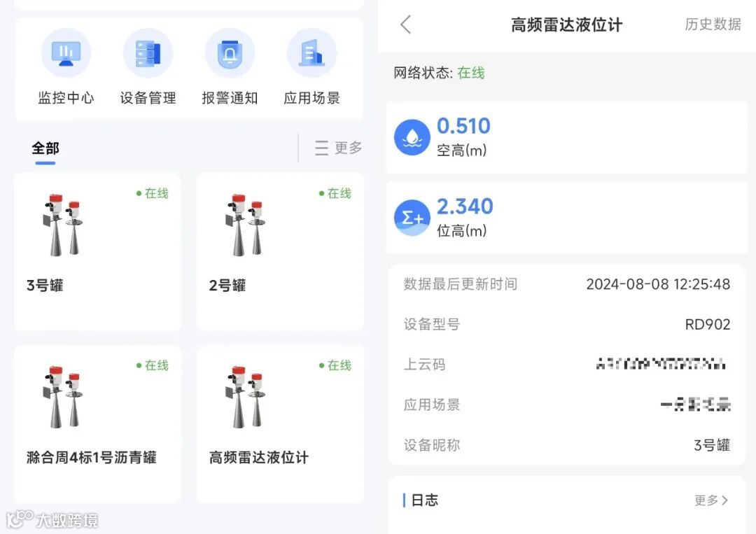Image resolution: width=756 pixels, height=534 pixels.
Task: Select the 全部 tab
Action: (x=45, y=148)
